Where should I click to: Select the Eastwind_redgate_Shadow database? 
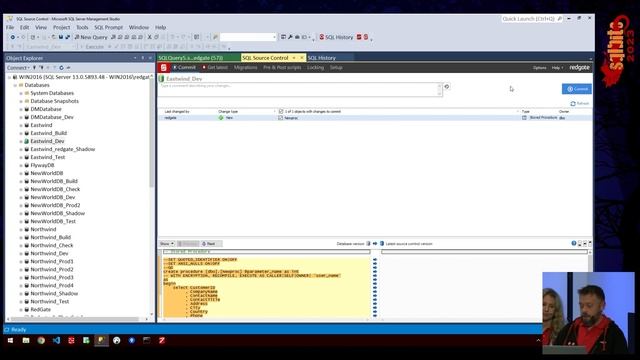(62, 149)
